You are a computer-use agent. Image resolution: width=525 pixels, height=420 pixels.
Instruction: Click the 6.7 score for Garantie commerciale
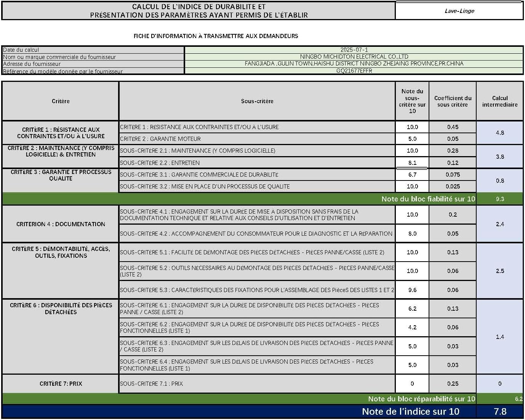coord(412,175)
